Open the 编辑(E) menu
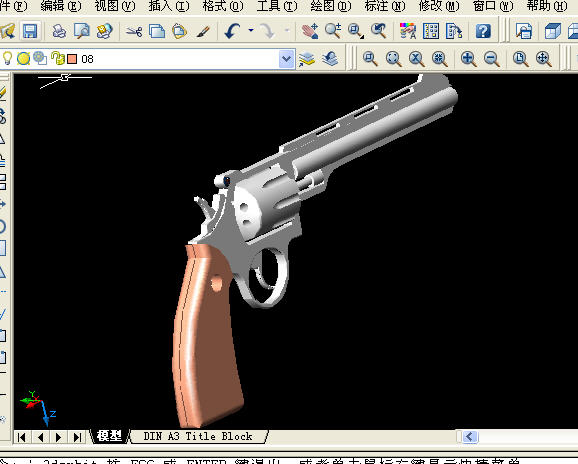 click(61, 6)
